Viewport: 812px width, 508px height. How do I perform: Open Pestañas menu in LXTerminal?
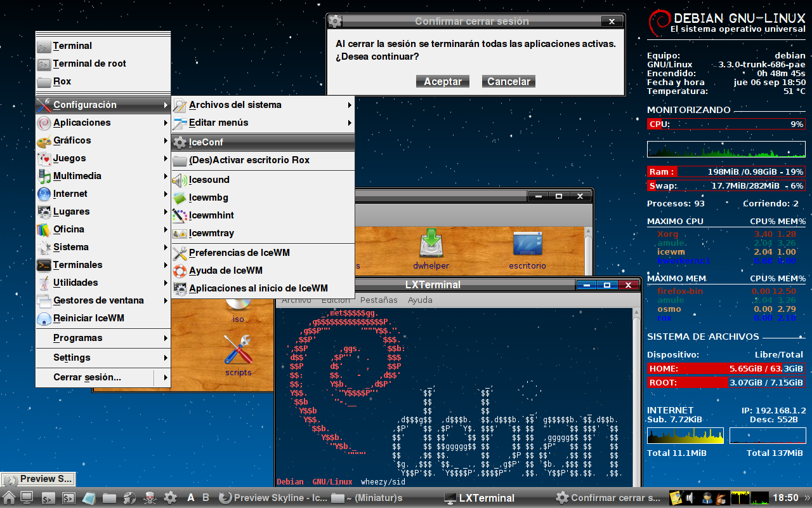tap(379, 300)
